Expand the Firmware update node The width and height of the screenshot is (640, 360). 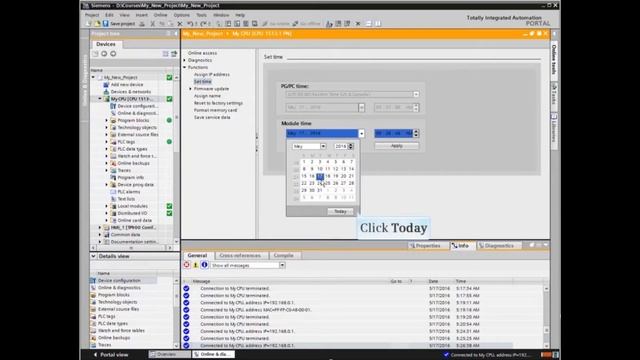pos(190,89)
